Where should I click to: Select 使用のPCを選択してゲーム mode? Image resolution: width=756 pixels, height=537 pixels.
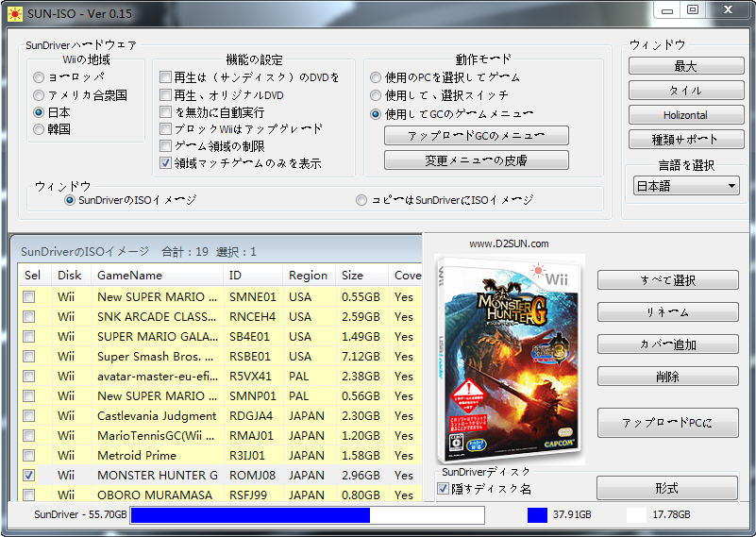(x=376, y=77)
